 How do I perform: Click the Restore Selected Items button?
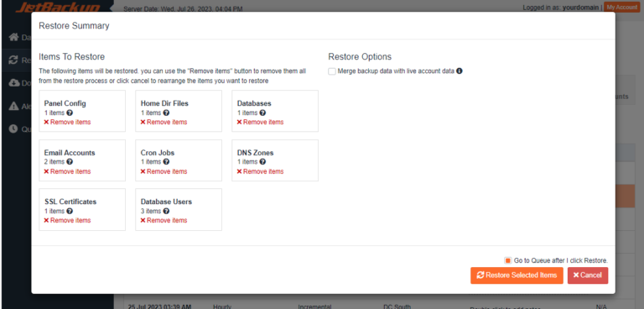517,275
